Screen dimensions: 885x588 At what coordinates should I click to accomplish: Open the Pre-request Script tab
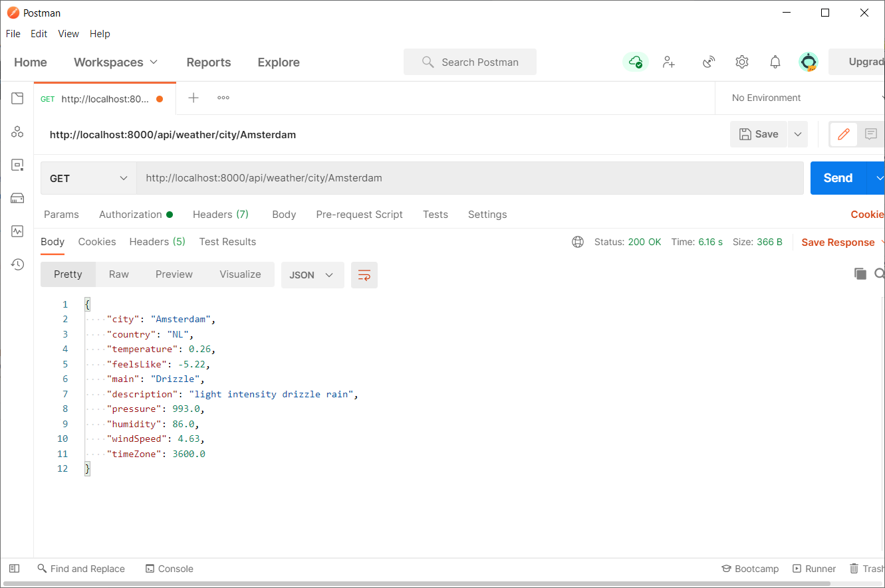coord(359,214)
